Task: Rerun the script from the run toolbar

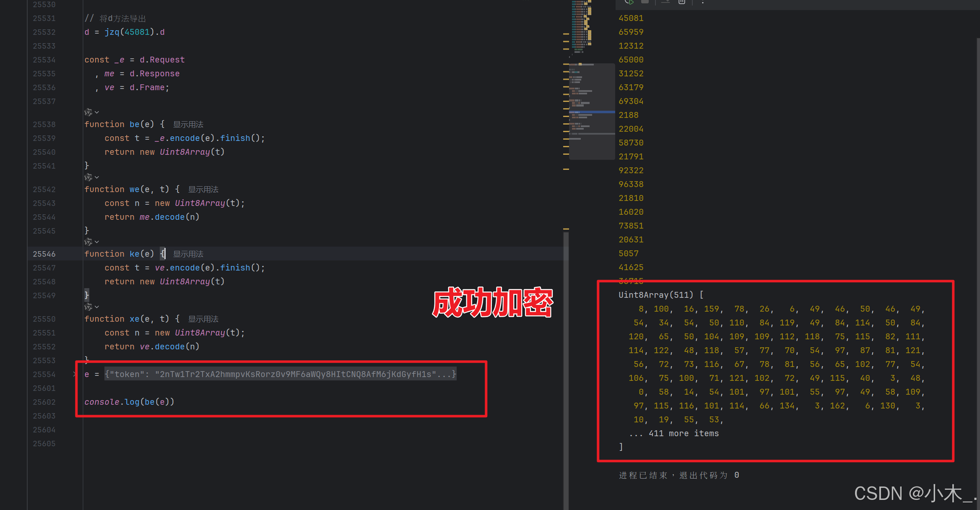Action: (629, 2)
